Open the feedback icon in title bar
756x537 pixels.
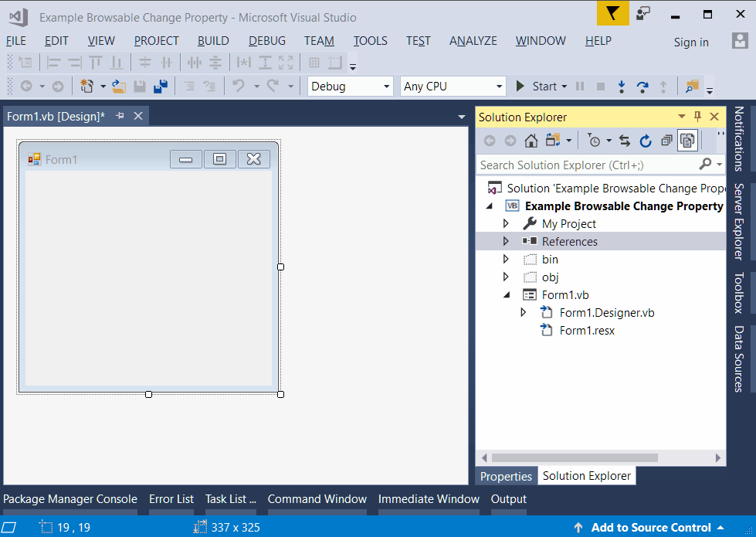point(642,13)
